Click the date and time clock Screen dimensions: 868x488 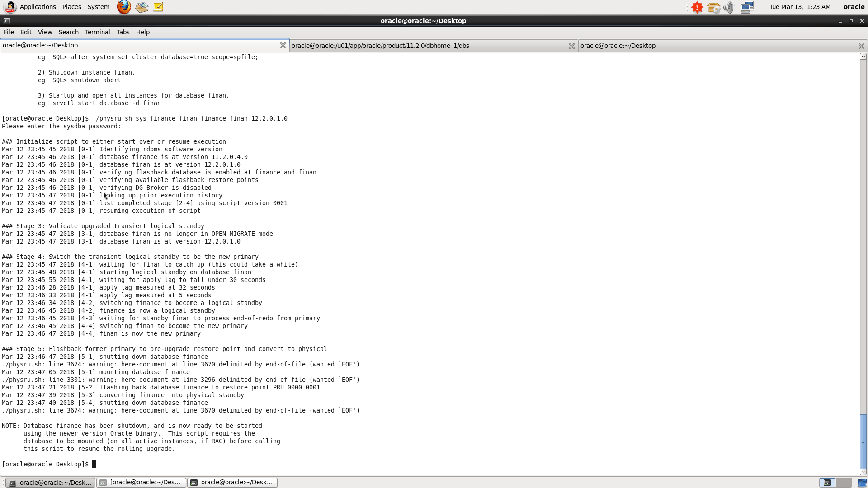coord(800,7)
